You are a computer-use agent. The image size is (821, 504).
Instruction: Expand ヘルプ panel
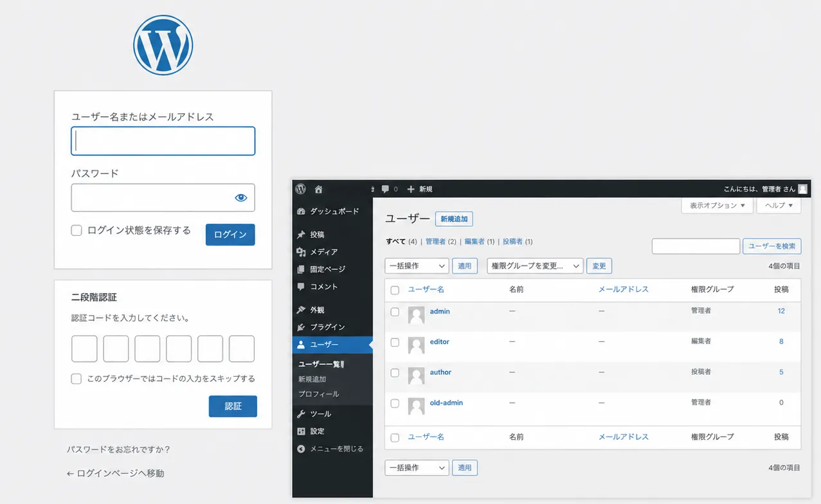click(779, 206)
